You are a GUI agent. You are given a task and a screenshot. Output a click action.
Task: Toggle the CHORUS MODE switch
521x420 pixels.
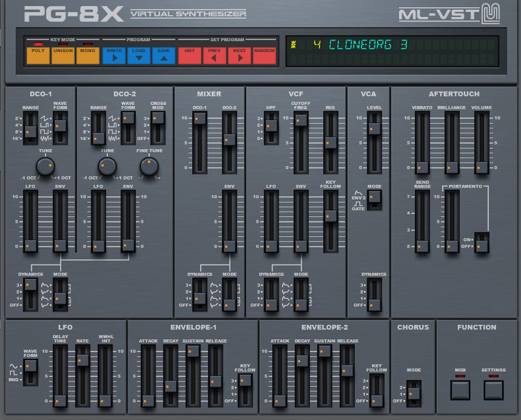[x=414, y=394]
